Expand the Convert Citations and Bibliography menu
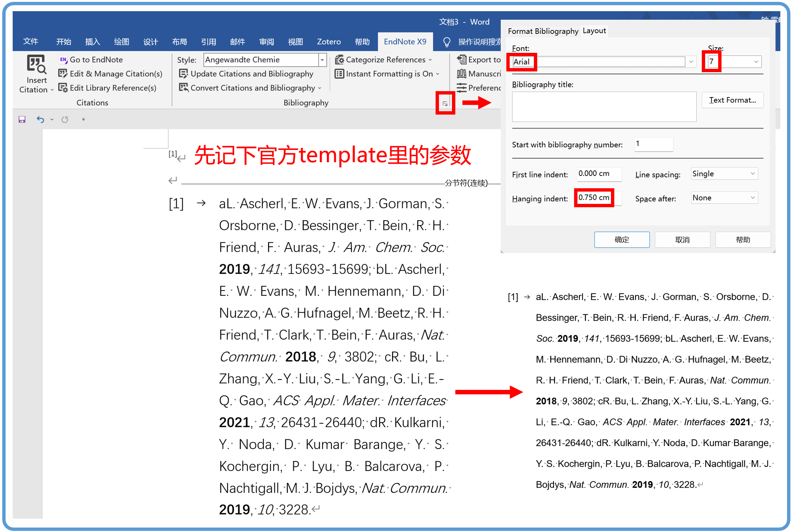 coord(319,88)
